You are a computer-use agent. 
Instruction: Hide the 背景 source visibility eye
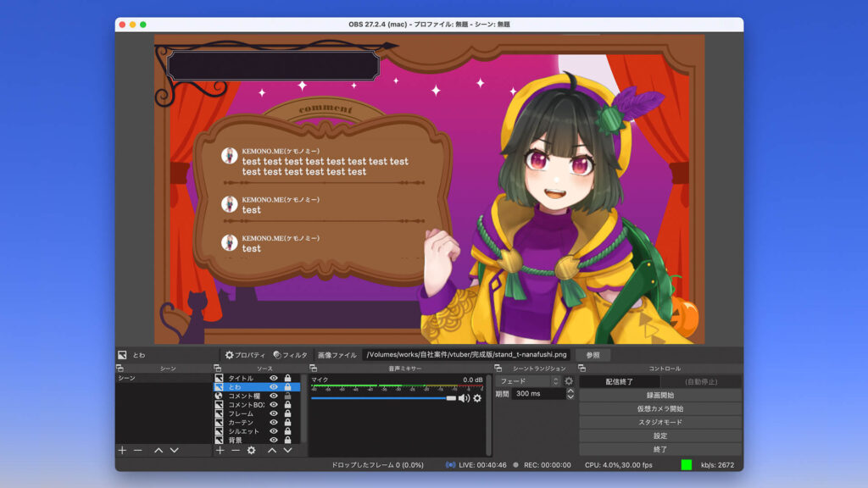coord(273,440)
